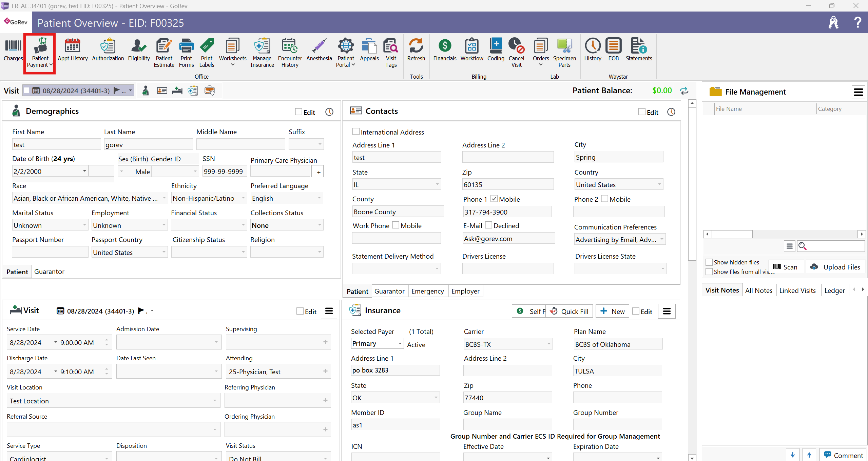Screen dimensions: 868x461
Task: Open Specimen Parts in Lab group
Action: pyautogui.click(x=564, y=53)
